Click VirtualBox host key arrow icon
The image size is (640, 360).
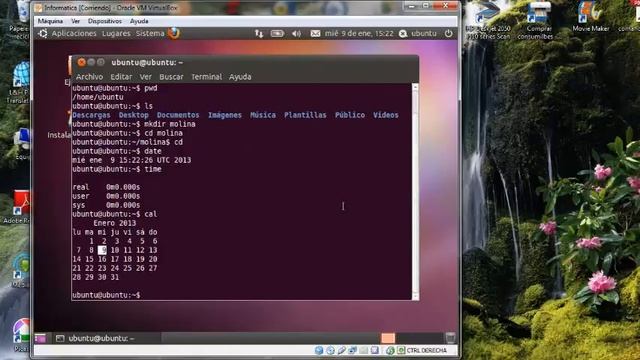[x=401, y=351]
